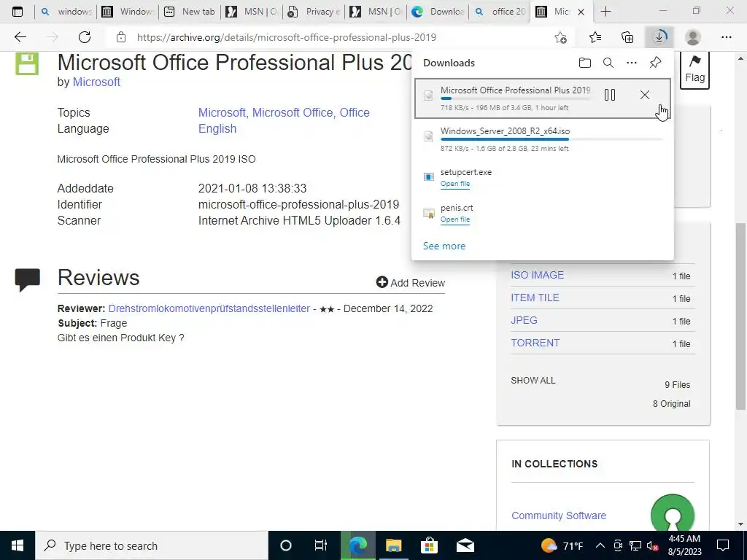This screenshot has height=560, width=747.
Task: Open File Explorer from the taskbar
Action: (x=393, y=545)
